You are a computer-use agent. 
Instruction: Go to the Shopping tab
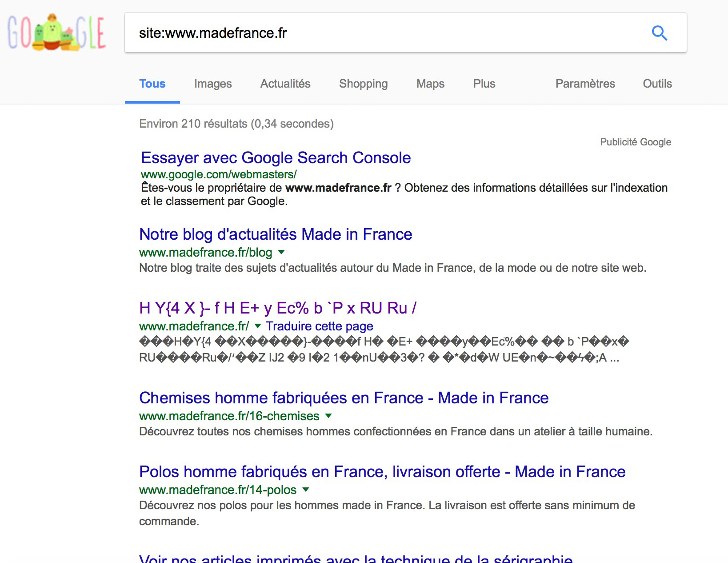(x=364, y=84)
